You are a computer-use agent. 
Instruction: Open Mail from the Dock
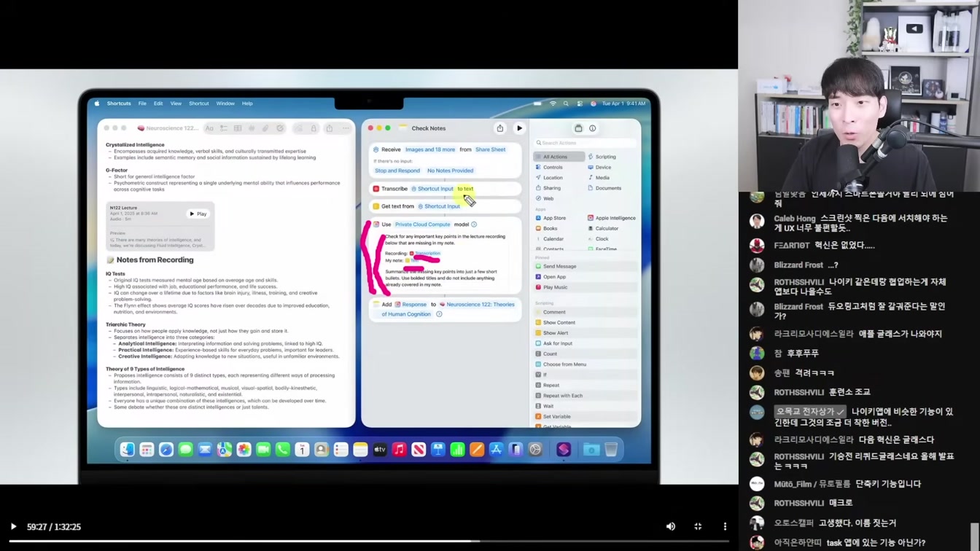pos(205,450)
